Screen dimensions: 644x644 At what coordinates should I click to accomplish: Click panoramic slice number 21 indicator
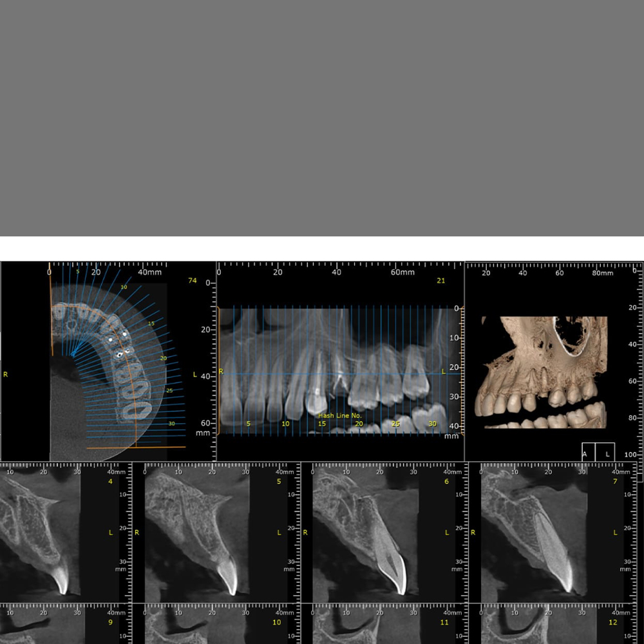pyautogui.click(x=441, y=281)
